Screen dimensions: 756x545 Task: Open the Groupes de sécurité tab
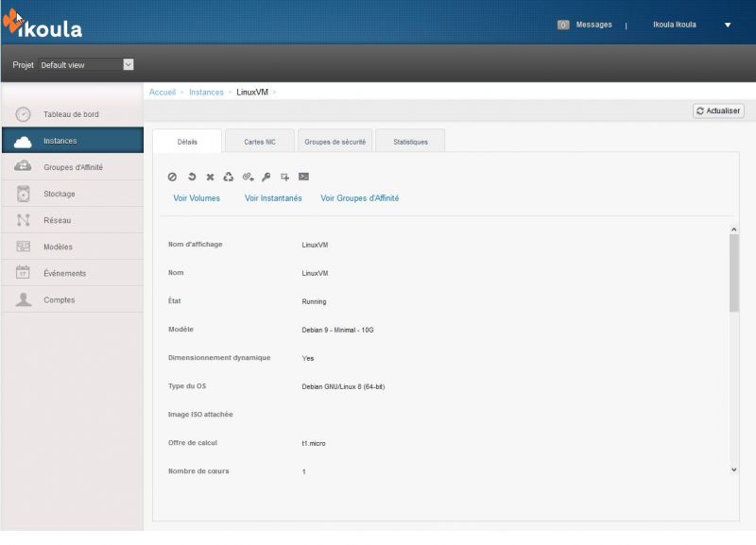coord(335,142)
